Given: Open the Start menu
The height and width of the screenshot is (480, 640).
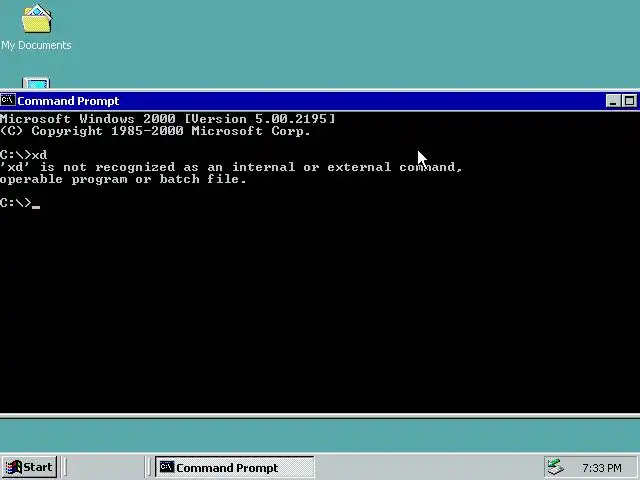Looking at the screenshot, I should (x=29, y=467).
